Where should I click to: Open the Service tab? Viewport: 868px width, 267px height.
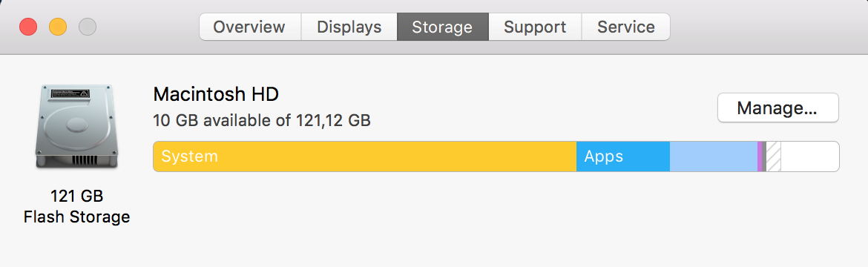(626, 27)
